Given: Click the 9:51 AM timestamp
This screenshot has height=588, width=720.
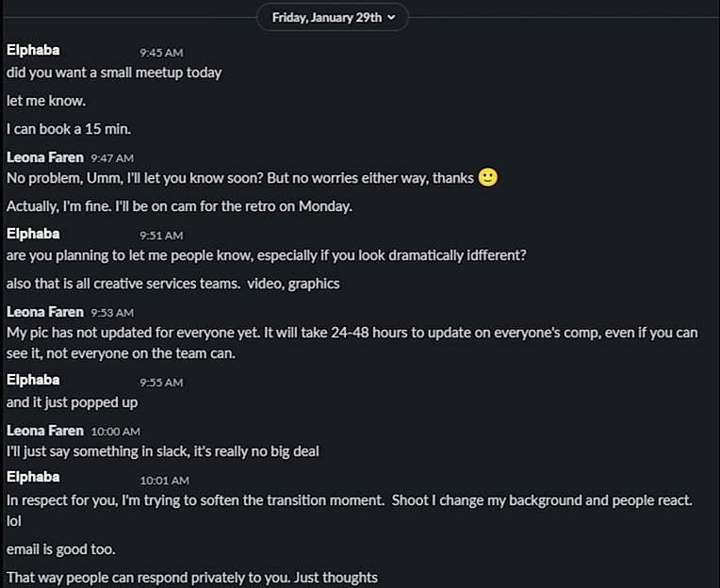Looking at the screenshot, I should point(161,236).
